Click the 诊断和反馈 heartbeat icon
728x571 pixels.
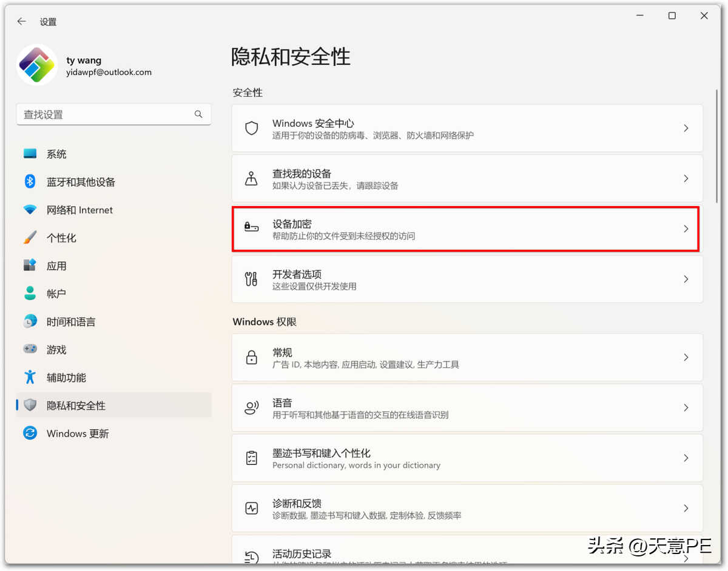coord(251,508)
